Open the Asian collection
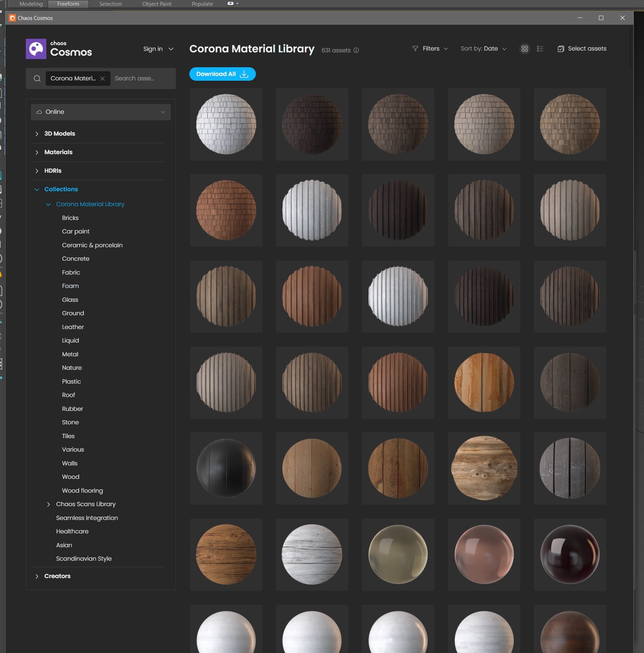Image resolution: width=644 pixels, height=653 pixels. coord(64,545)
